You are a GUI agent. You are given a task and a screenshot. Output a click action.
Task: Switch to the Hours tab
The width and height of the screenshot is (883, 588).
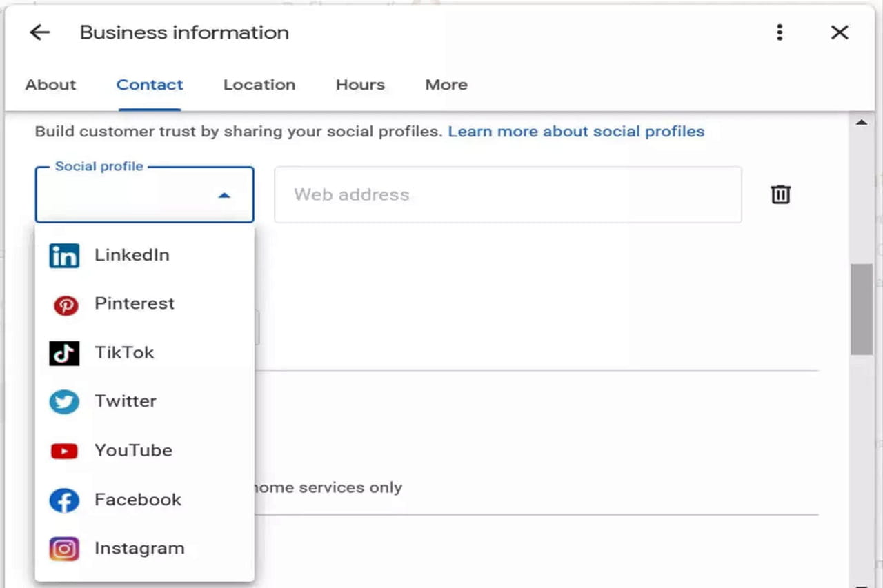(x=360, y=85)
